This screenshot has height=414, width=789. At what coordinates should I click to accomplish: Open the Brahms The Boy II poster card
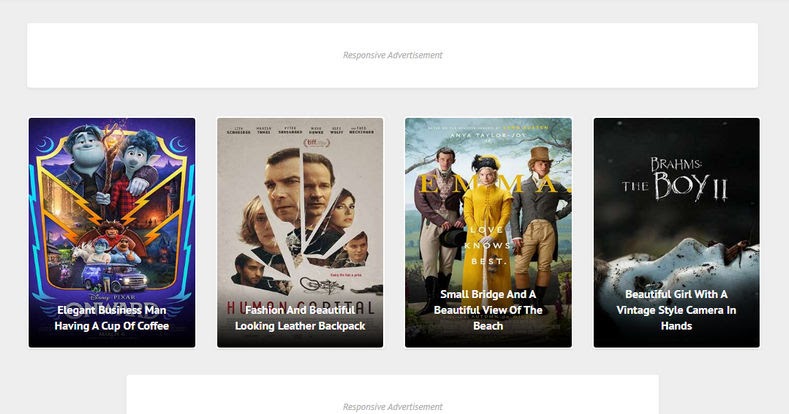[677, 232]
